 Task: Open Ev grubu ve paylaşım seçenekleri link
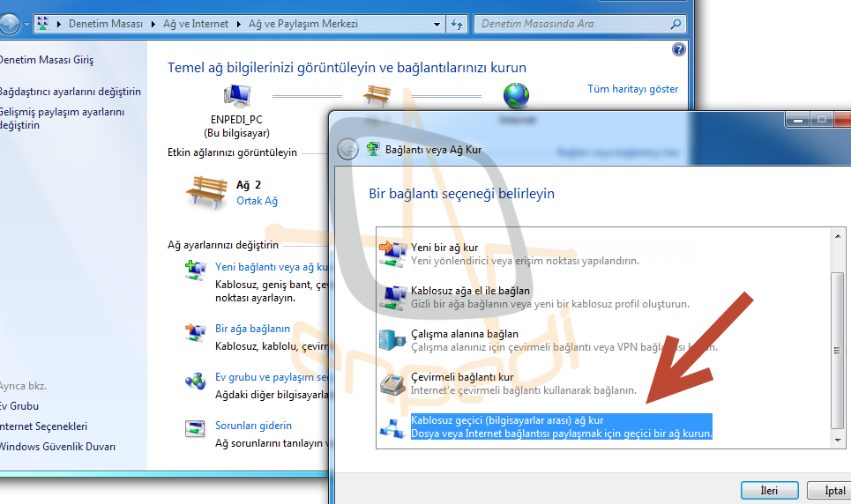272,377
